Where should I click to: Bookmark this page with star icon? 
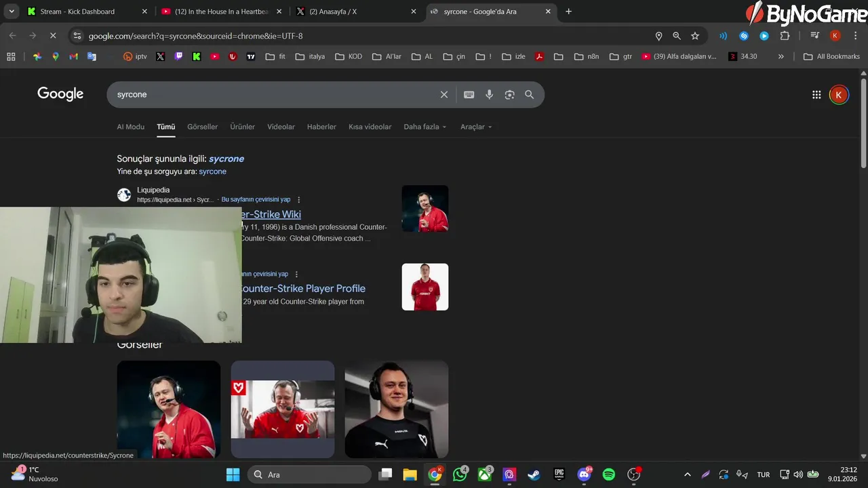click(695, 36)
